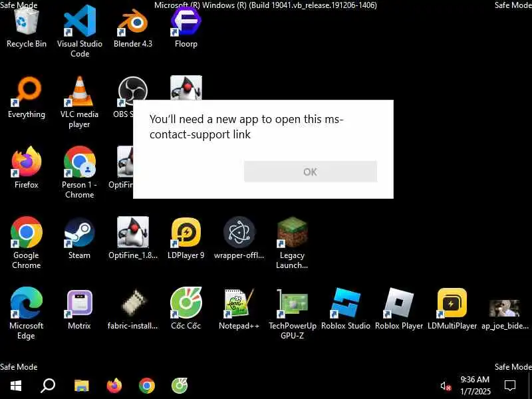Select the Java jar icon above the dialog

coord(186,88)
